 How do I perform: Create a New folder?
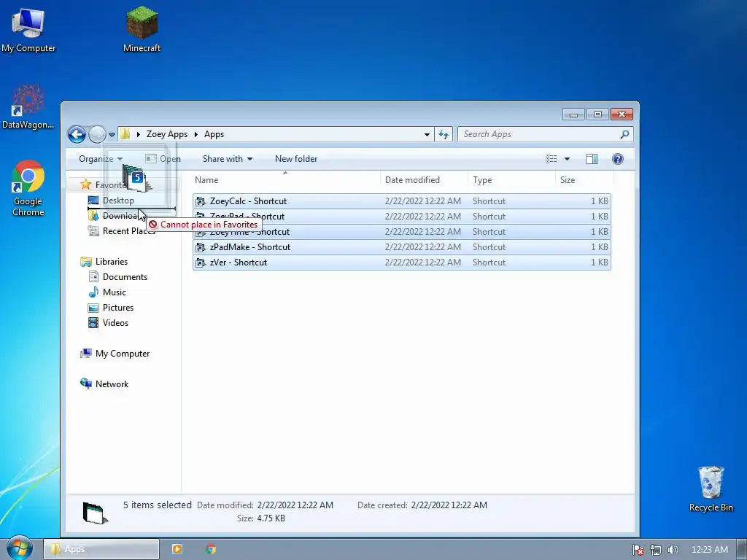(x=296, y=159)
